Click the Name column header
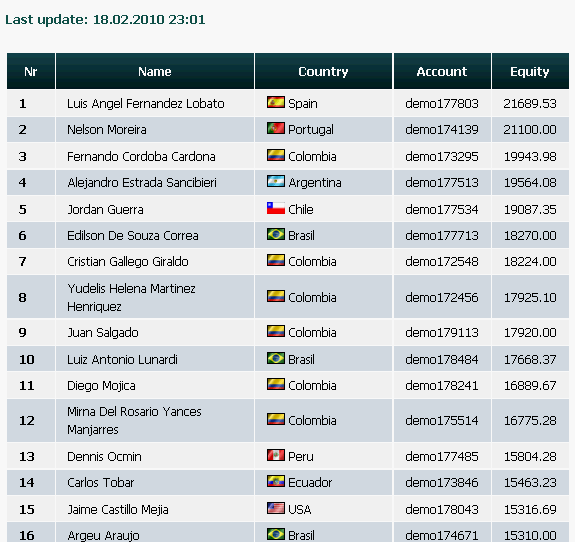The image size is (575, 542). (x=155, y=71)
